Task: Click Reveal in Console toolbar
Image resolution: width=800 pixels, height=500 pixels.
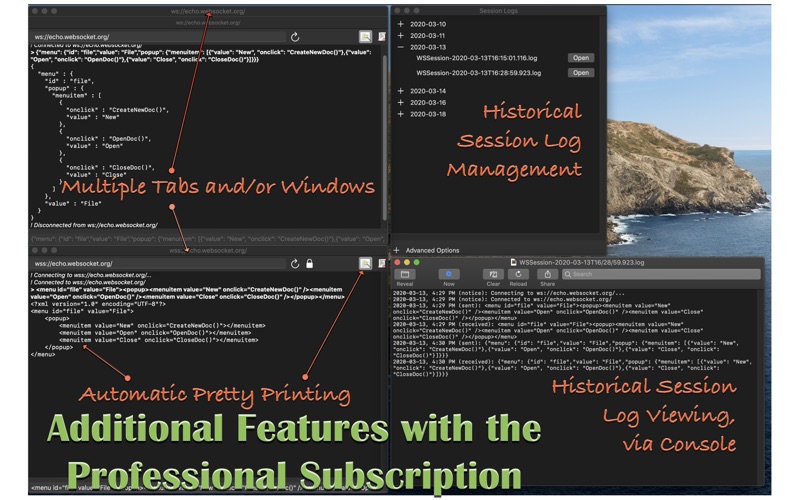Action: (405, 274)
